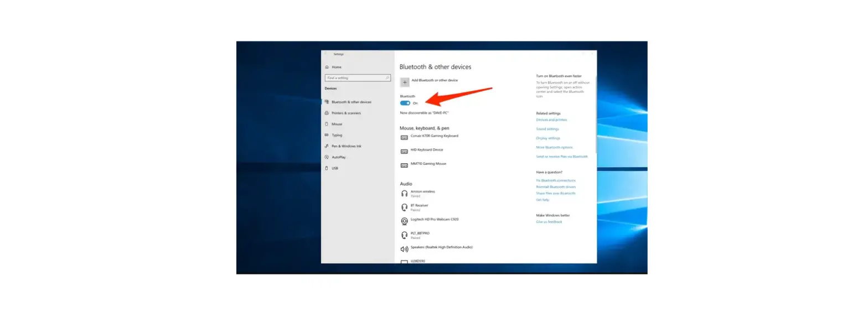Click keyboard icon beside Corsair K70R

click(x=404, y=137)
